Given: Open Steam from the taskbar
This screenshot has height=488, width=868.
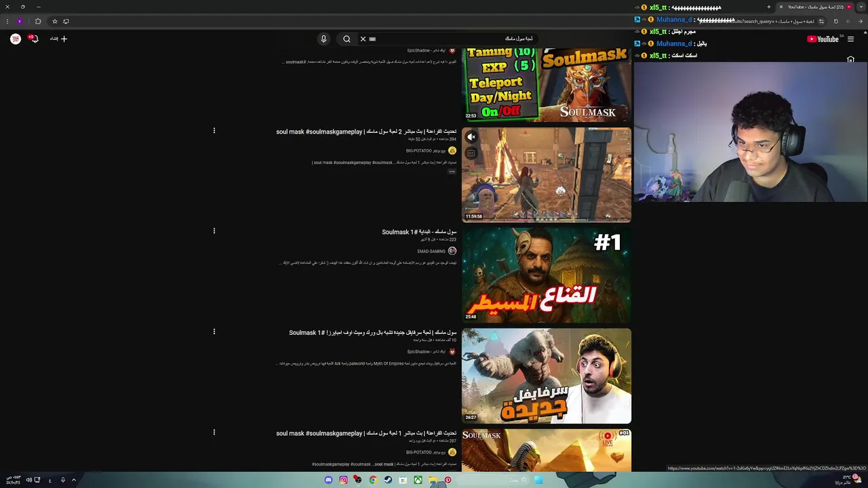Looking at the screenshot, I should (388, 480).
